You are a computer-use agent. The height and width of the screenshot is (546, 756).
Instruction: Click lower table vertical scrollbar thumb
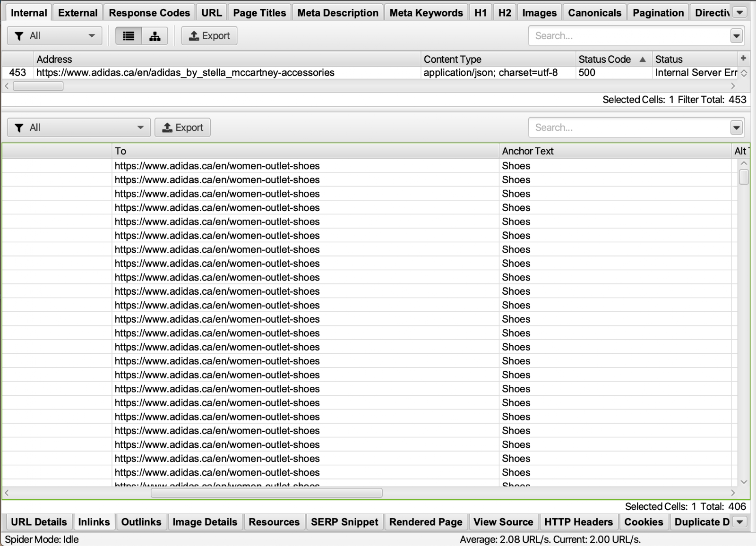(744, 177)
